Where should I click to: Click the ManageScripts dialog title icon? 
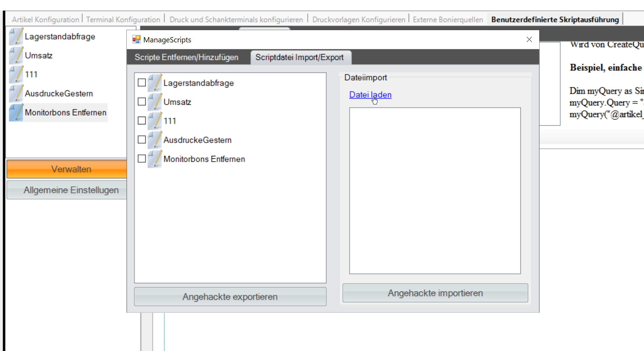[136, 40]
